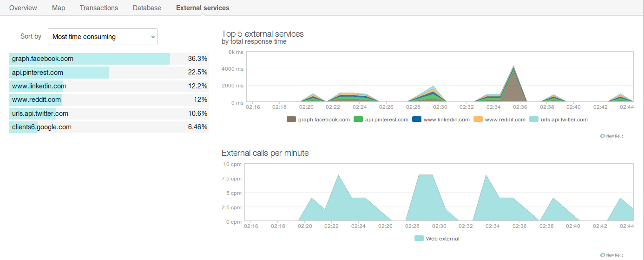Screen dimensions: 644x260
Task: Click the 22.5% value for api.pinterest.com
Action: coord(197,73)
